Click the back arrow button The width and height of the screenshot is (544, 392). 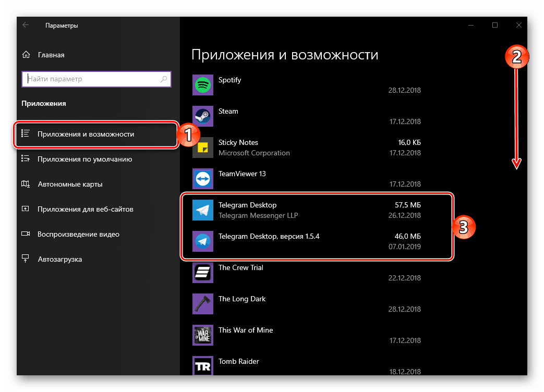26,24
